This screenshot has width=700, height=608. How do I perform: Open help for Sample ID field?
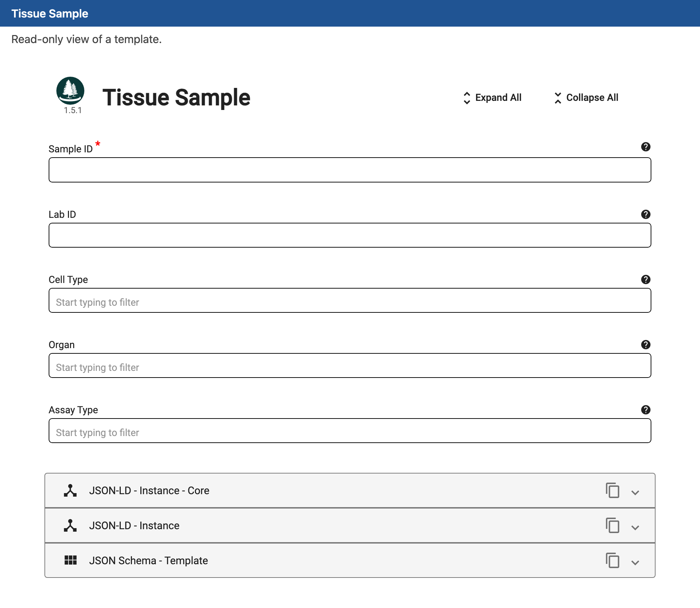point(646,147)
